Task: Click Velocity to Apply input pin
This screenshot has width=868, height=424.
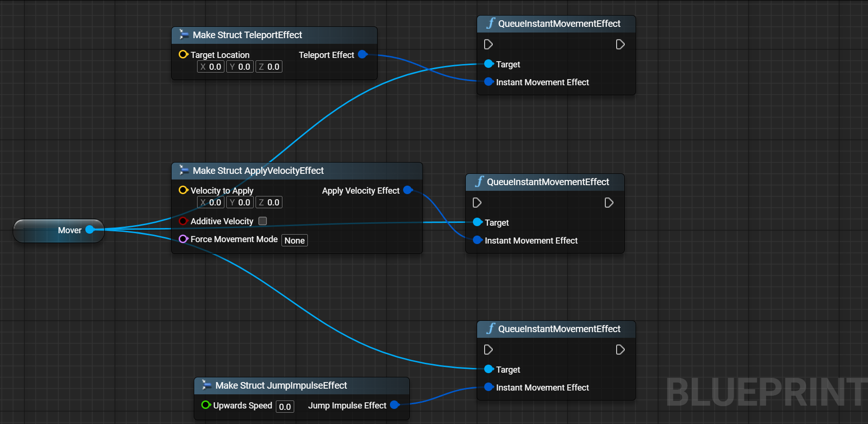Action: [183, 190]
